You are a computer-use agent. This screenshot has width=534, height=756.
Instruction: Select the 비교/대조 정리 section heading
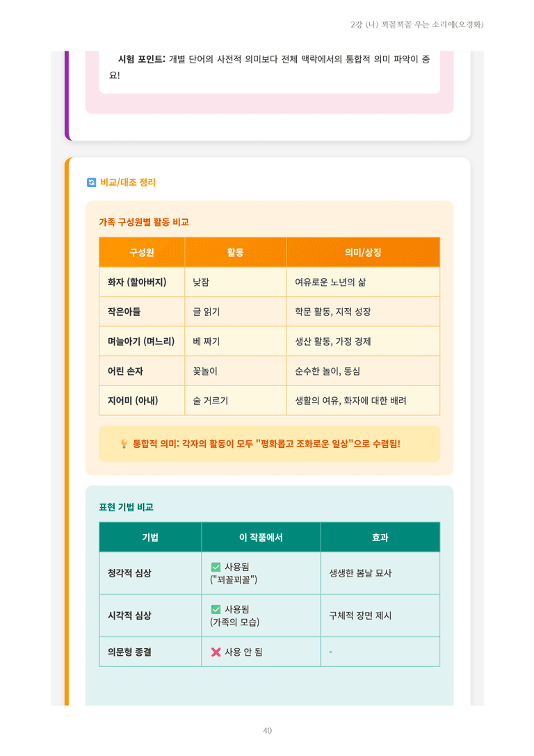tap(128, 182)
